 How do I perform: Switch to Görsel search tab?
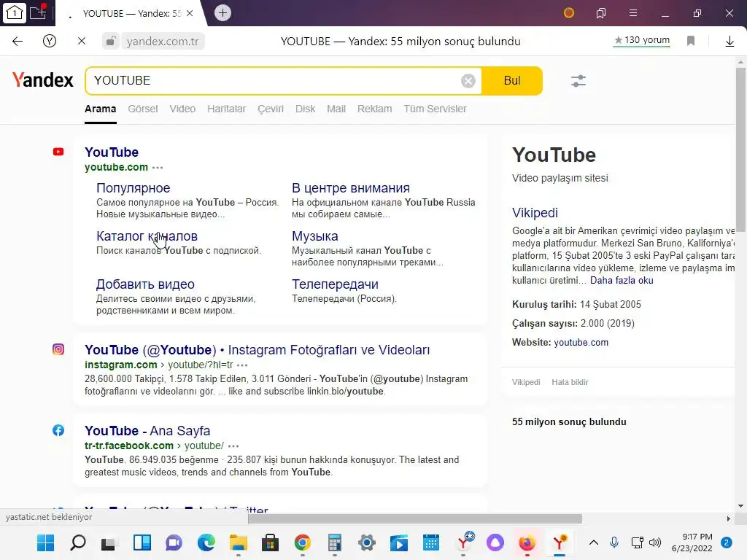143,109
